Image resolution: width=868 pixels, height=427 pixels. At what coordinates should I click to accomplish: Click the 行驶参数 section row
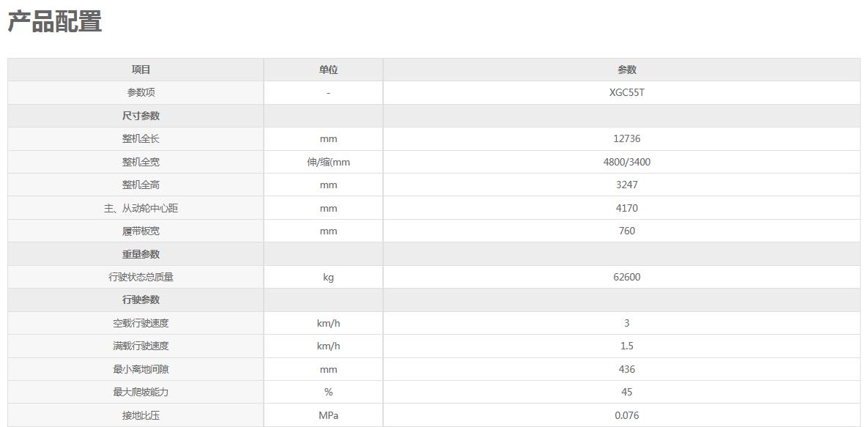(434, 300)
